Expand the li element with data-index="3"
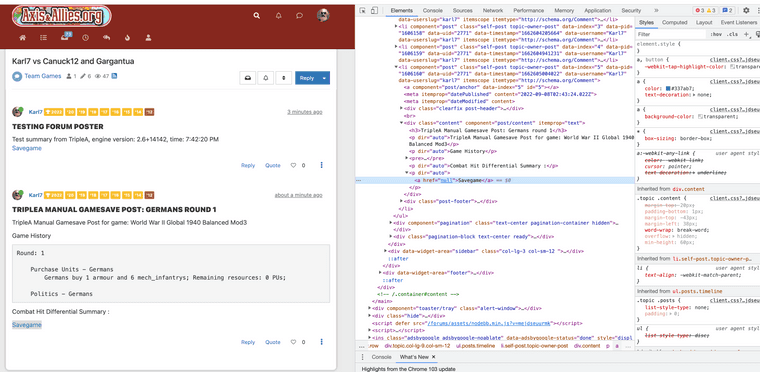The height and width of the screenshot is (372, 760). [x=396, y=25]
